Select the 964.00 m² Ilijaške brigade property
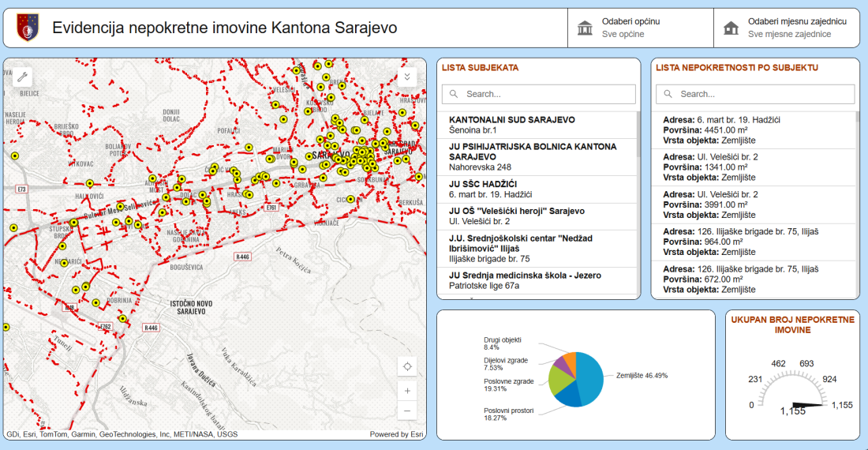This screenshot has height=450, width=868. pyautogui.click(x=754, y=242)
